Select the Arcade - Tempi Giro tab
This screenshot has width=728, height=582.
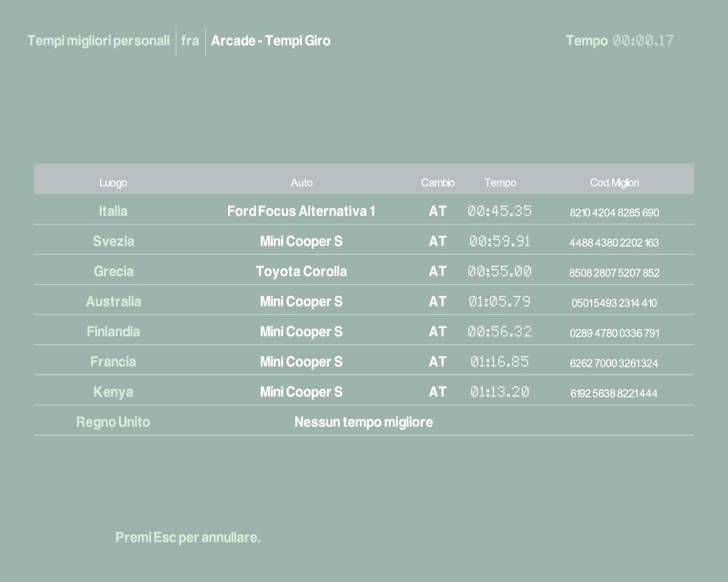coord(271,41)
